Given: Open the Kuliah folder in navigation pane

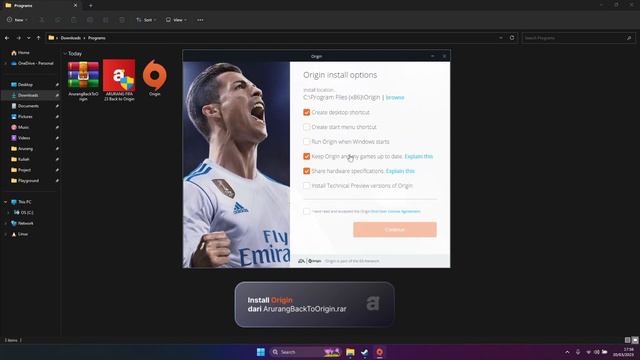Looking at the screenshot, I should 20,159.
